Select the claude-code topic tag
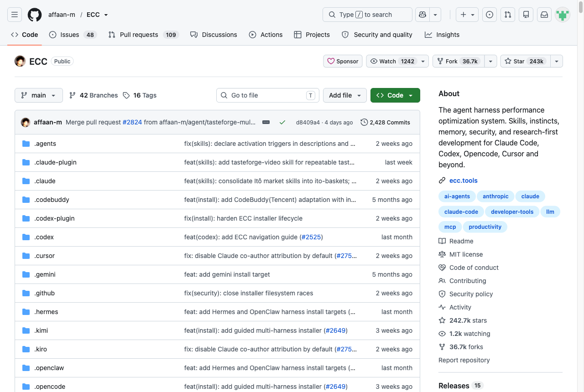The width and height of the screenshot is (584, 392). 461,211
